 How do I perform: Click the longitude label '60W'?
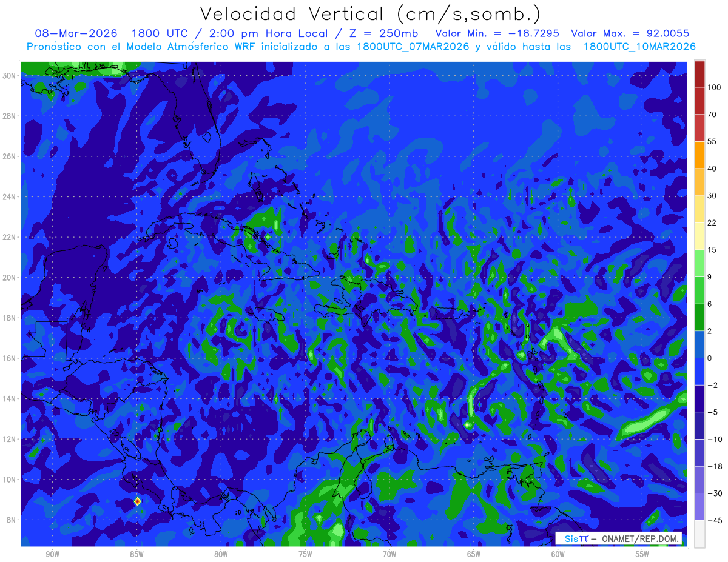click(558, 554)
